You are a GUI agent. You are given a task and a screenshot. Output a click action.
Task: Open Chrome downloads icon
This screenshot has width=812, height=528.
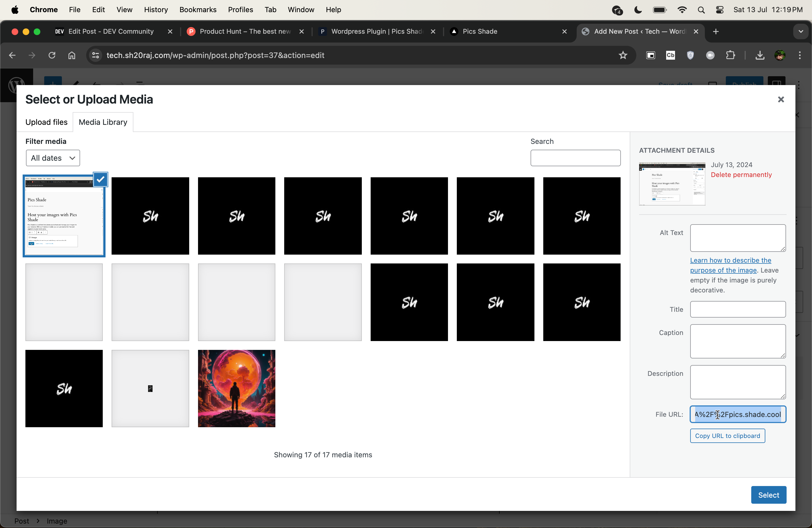760,55
